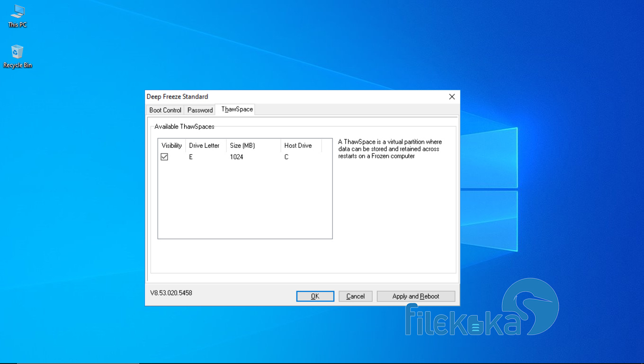Click version text V8.53.020.5458
The image size is (644, 364).
[171, 293]
